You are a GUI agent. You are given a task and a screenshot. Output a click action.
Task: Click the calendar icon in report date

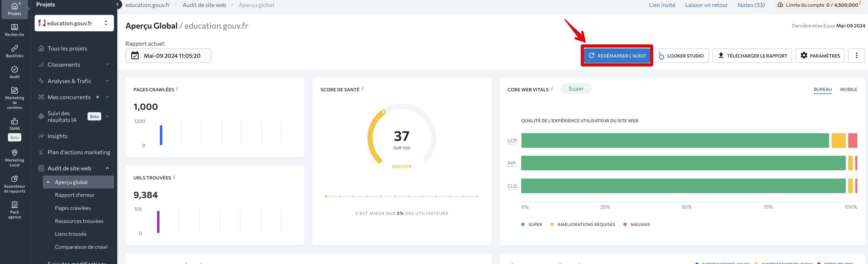coord(135,56)
